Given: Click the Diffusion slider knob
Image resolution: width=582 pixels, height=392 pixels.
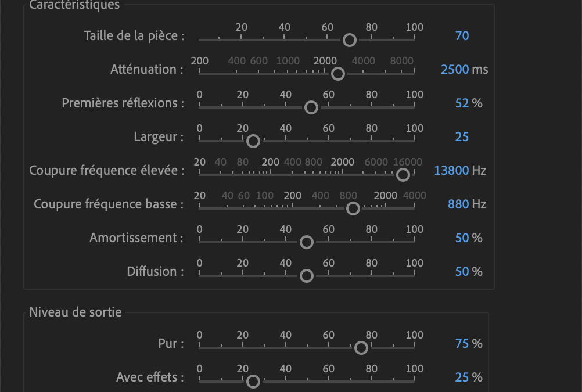Looking at the screenshot, I should 307,276.
